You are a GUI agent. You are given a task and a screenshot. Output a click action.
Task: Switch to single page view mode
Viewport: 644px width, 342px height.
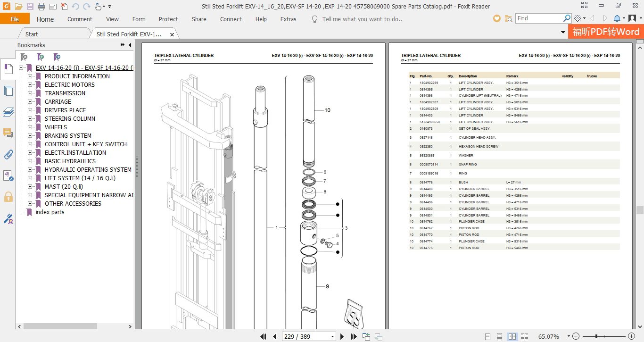click(x=488, y=336)
